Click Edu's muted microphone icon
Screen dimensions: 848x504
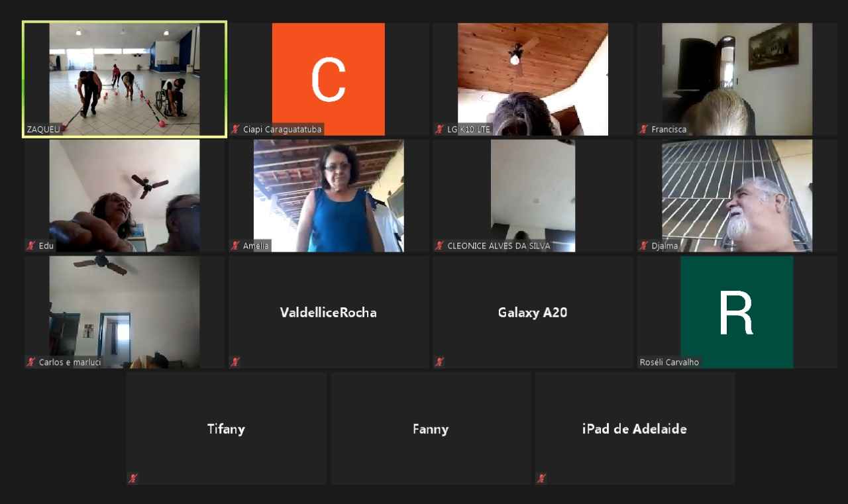click(31, 246)
